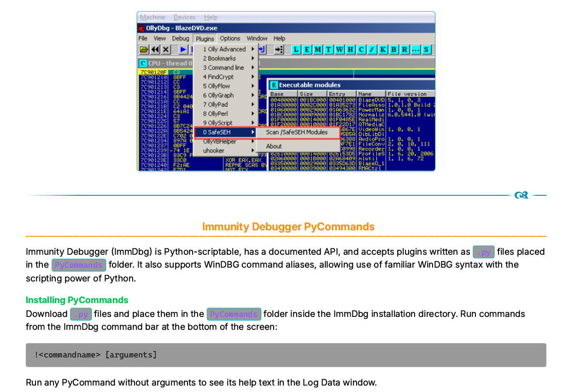Select the highlighted 0 SafeSEH plugin entry
The height and width of the screenshot is (392, 580).
[x=225, y=132]
